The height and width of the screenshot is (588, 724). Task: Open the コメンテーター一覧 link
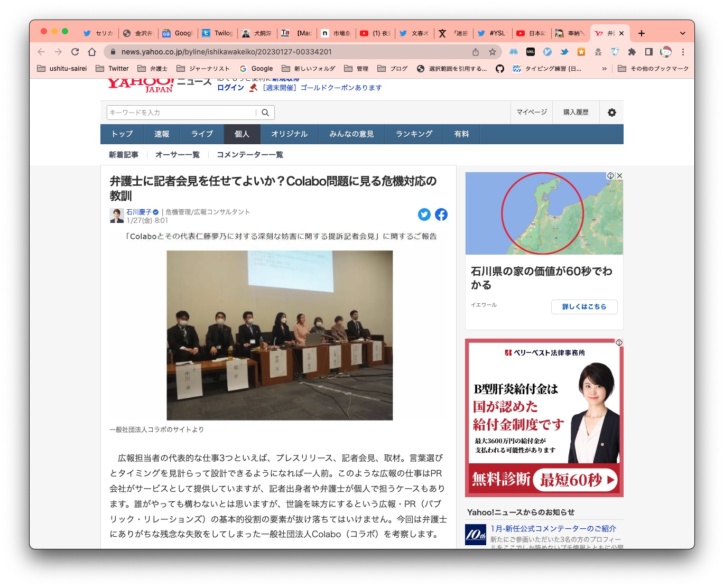click(250, 155)
